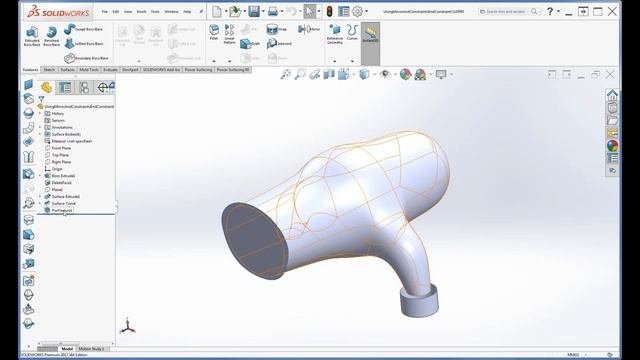640x360 pixels.
Task: Toggle Section View
Action: (x=329, y=74)
